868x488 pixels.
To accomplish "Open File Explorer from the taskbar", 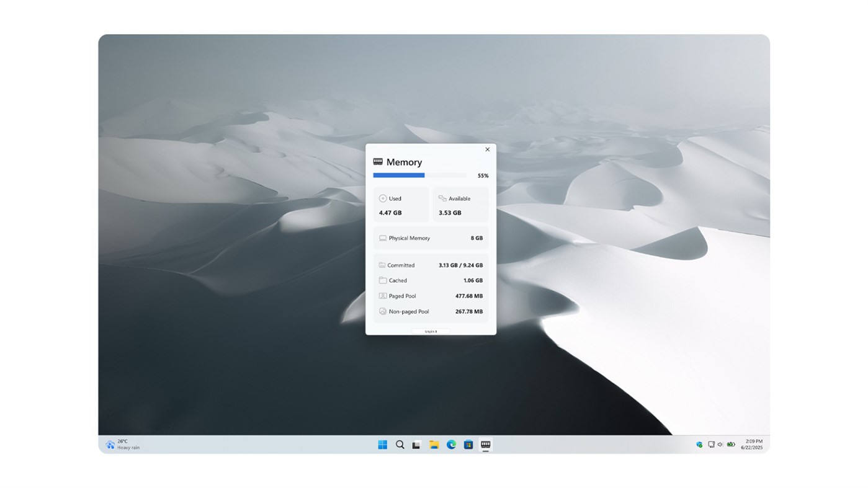I will (434, 445).
